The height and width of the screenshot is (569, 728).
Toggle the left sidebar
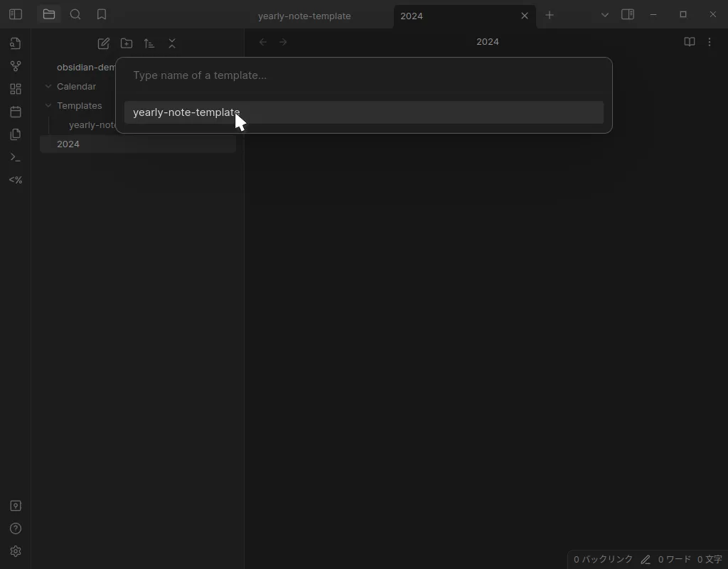[16, 15]
